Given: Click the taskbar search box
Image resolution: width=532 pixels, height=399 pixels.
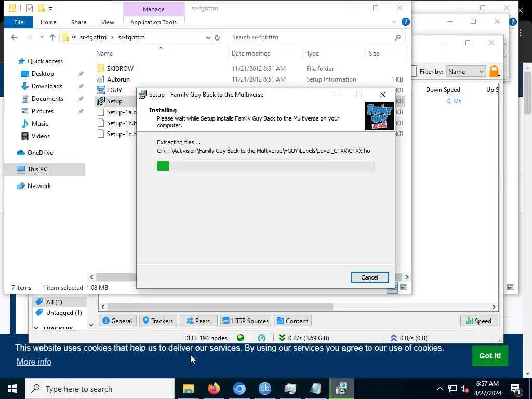Looking at the screenshot, I should [x=100, y=389].
